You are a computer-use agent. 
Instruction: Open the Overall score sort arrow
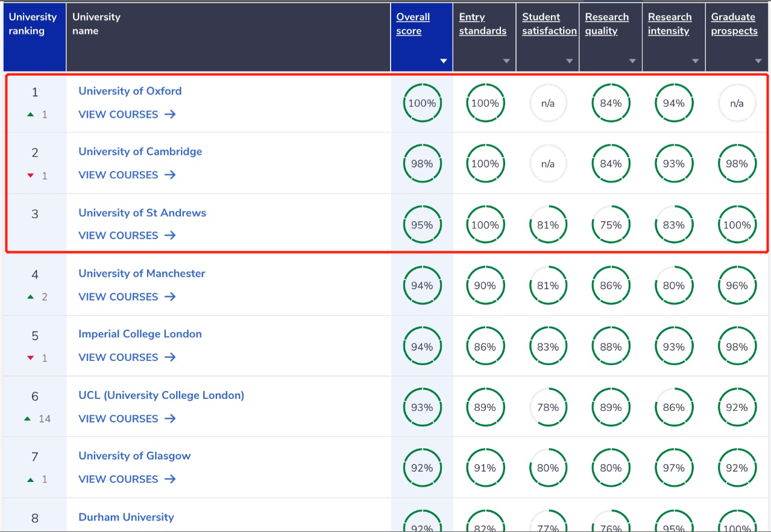444,61
